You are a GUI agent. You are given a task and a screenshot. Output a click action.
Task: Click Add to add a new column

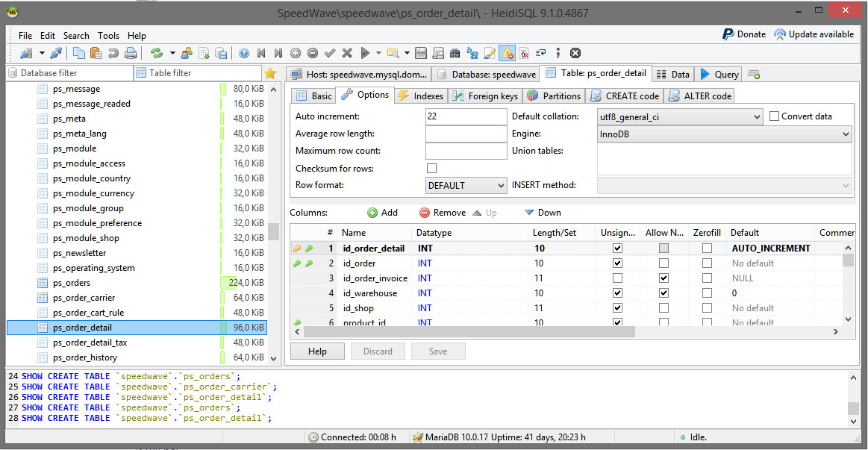pos(382,213)
